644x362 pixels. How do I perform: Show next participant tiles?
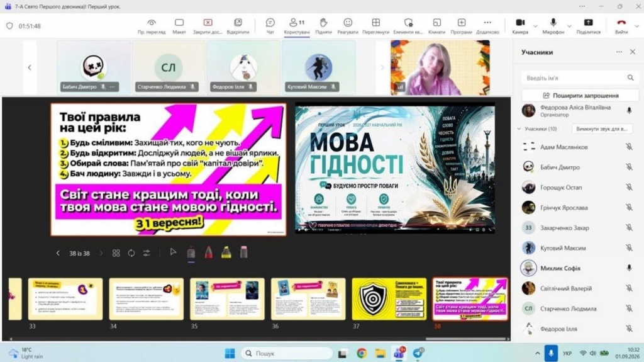382,67
